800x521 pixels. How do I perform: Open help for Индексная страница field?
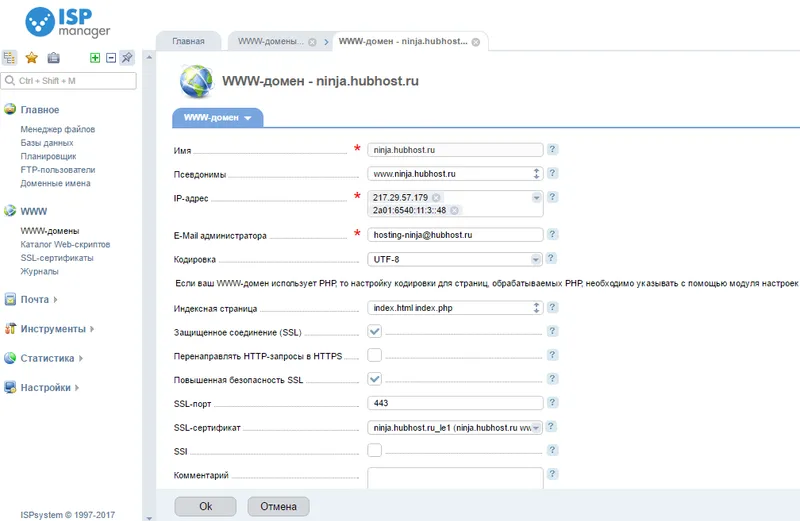(x=552, y=307)
